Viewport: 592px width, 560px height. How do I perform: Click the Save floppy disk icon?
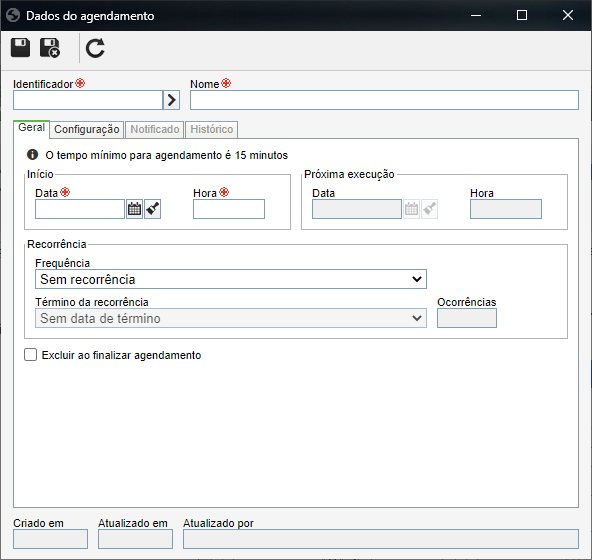pos(20,48)
